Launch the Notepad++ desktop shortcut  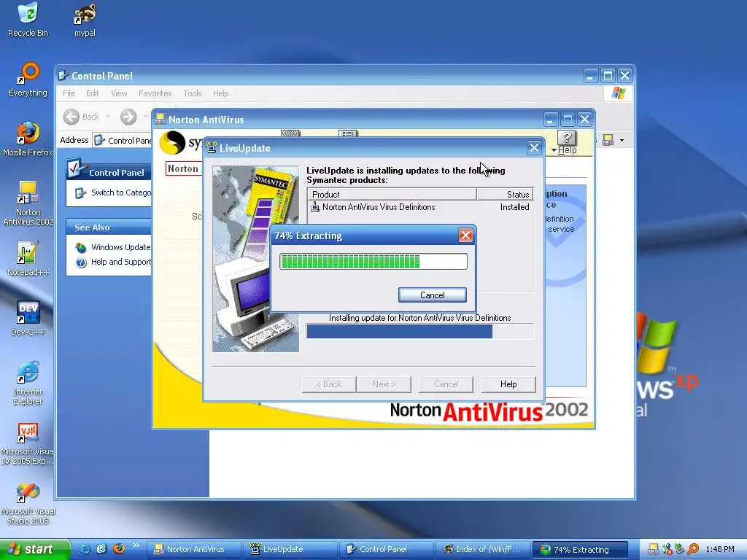[x=28, y=259]
